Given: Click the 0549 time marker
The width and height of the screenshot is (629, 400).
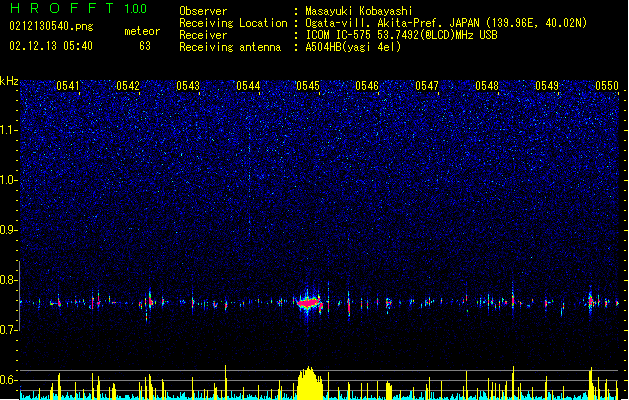Looking at the screenshot, I should pos(547,86).
